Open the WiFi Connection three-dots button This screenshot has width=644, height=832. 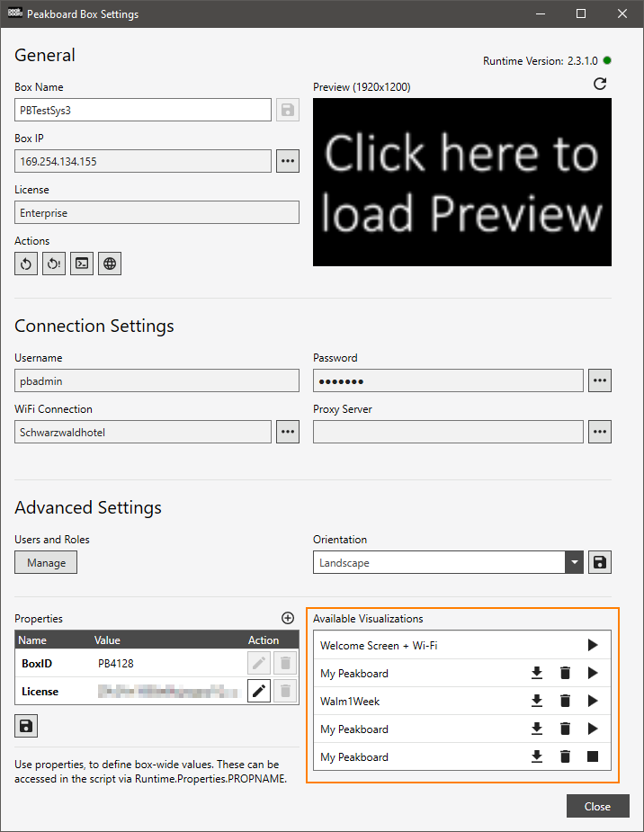pyautogui.click(x=288, y=432)
